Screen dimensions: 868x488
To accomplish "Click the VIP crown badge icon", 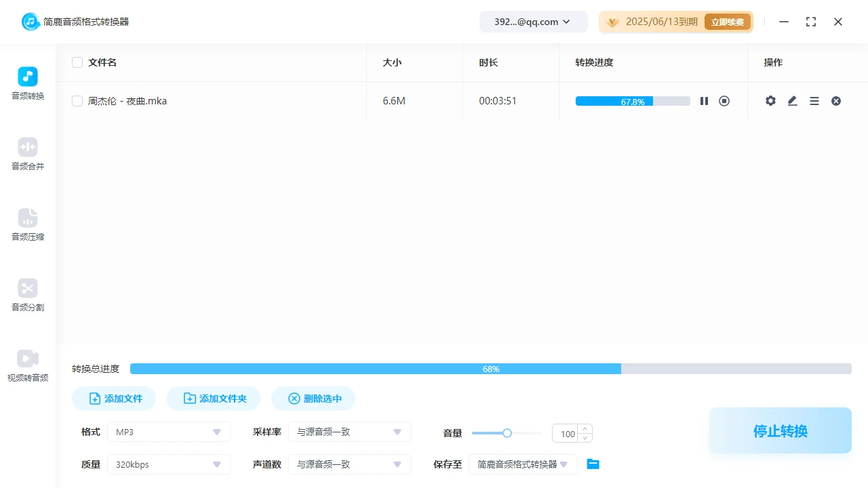I will [x=612, y=22].
